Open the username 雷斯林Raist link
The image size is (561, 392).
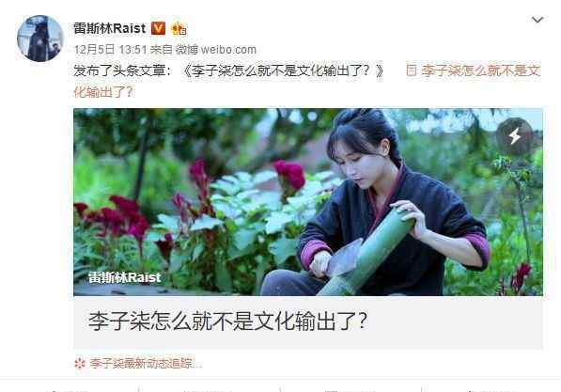click(110, 28)
